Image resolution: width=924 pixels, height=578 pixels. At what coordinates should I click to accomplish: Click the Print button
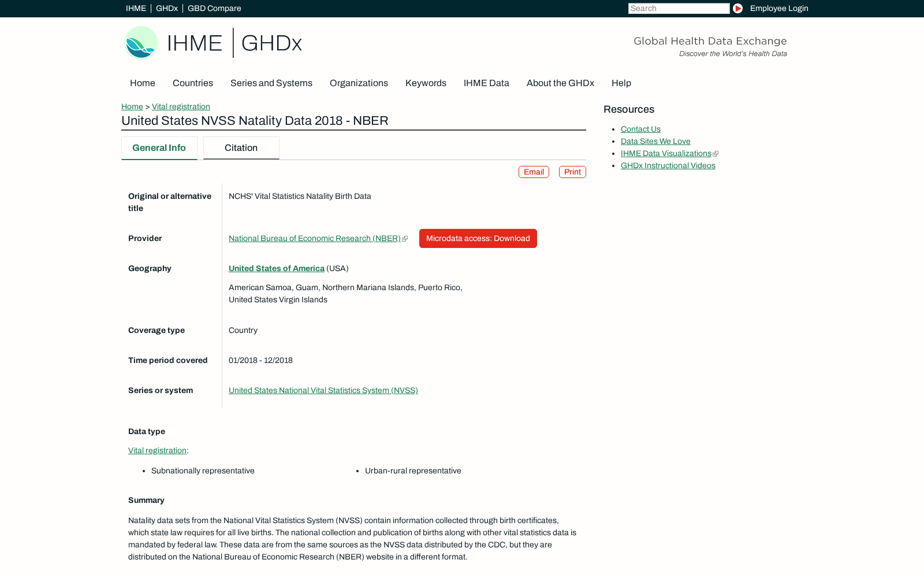[x=572, y=172]
